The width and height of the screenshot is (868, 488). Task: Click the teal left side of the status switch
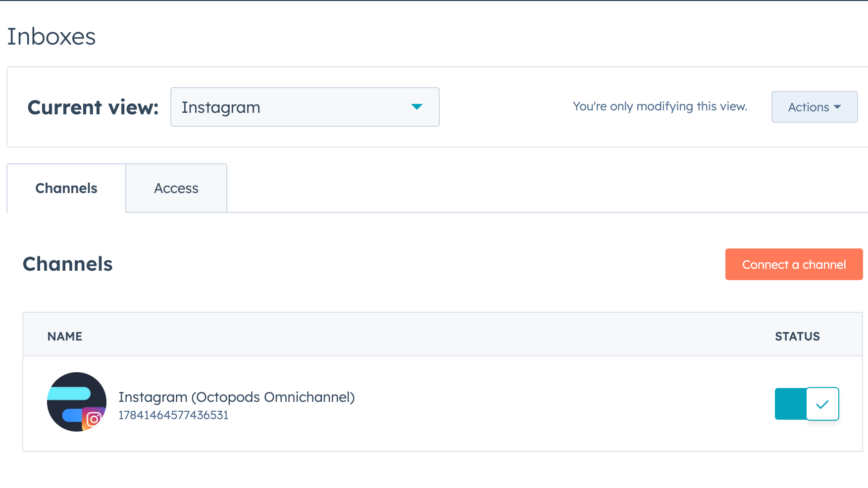pos(790,404)
